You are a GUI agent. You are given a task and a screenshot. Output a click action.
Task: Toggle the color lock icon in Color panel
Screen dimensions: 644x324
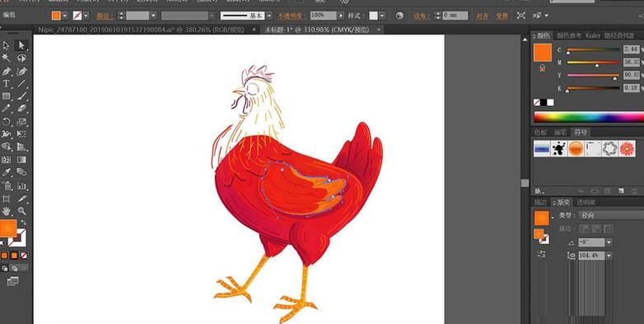542,68
